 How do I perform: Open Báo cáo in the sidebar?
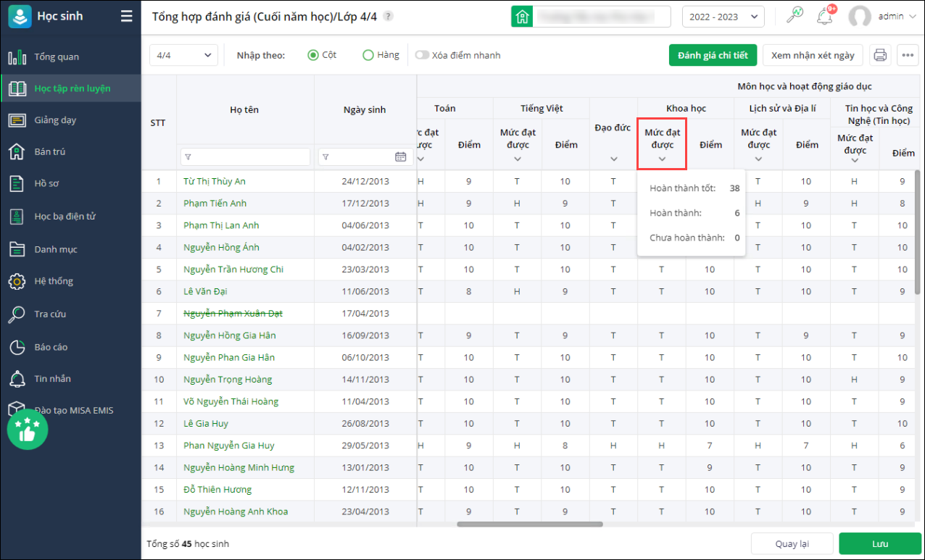51,347
